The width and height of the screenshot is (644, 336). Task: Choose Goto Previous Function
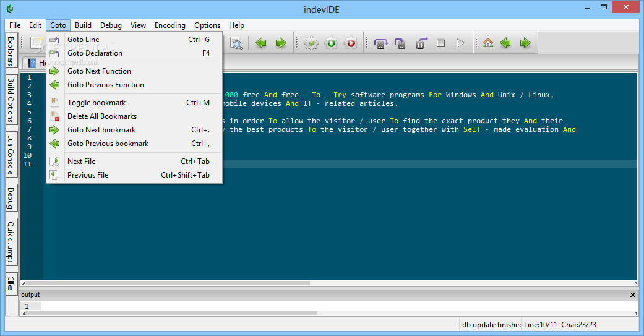point(134,85)
